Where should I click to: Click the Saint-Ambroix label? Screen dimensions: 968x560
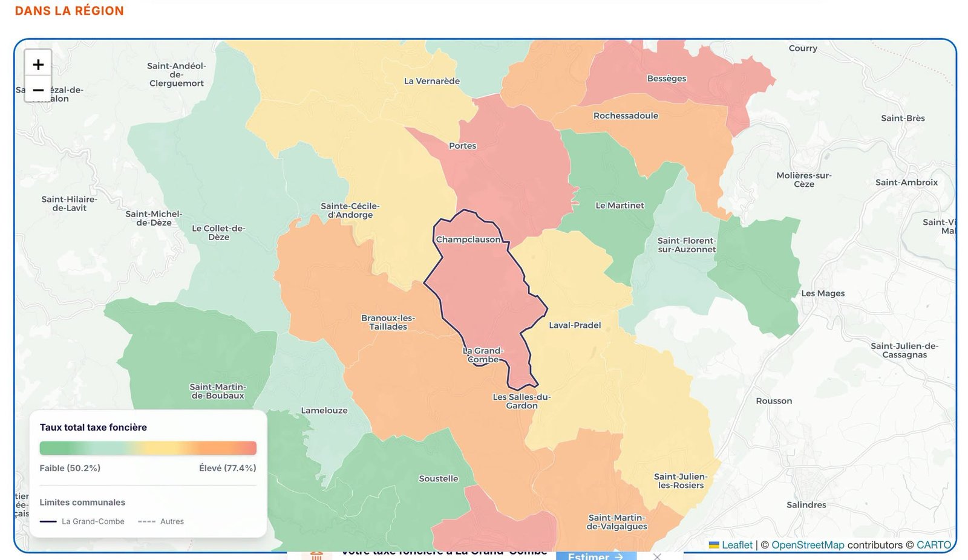coord(906,183)
